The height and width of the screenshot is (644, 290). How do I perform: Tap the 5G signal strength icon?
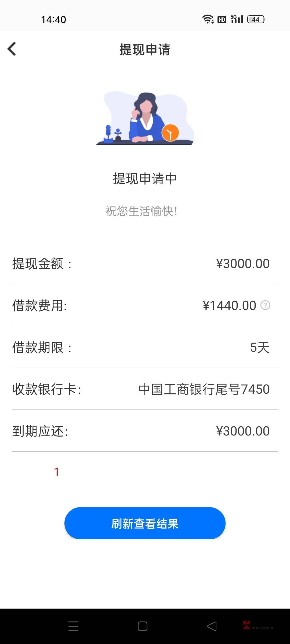[x=237, y=19]
